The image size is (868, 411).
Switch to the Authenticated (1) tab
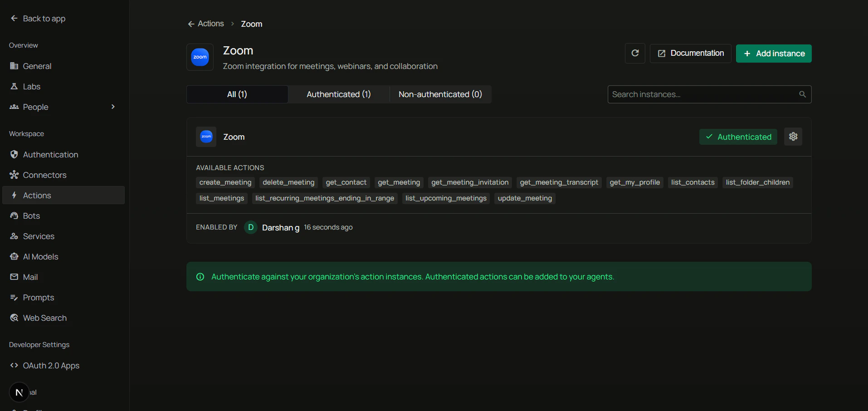pos(339,94)
